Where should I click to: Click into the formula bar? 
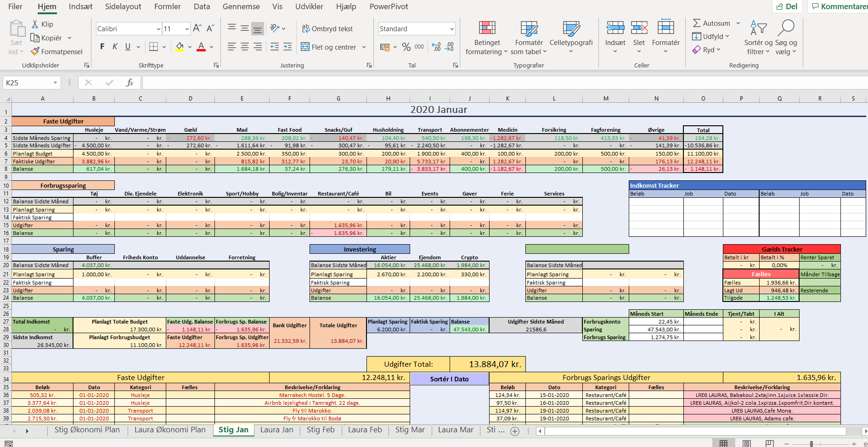(x=504, y=83)
